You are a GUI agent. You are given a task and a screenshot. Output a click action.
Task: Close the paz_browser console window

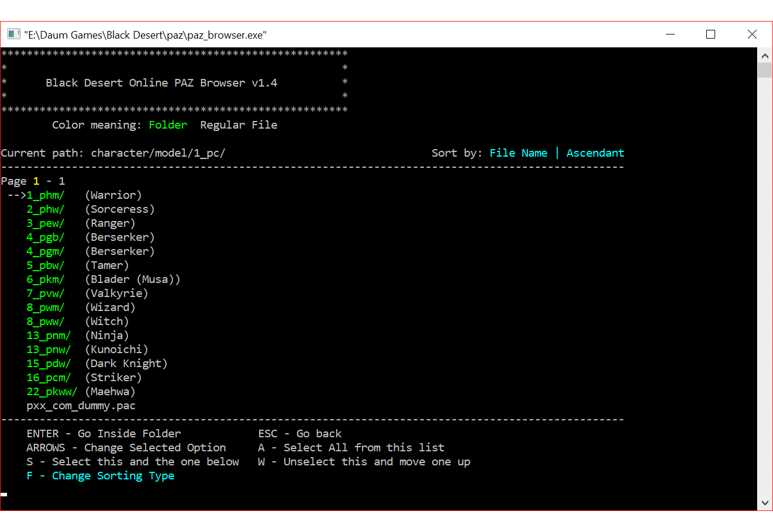point(752,34)
